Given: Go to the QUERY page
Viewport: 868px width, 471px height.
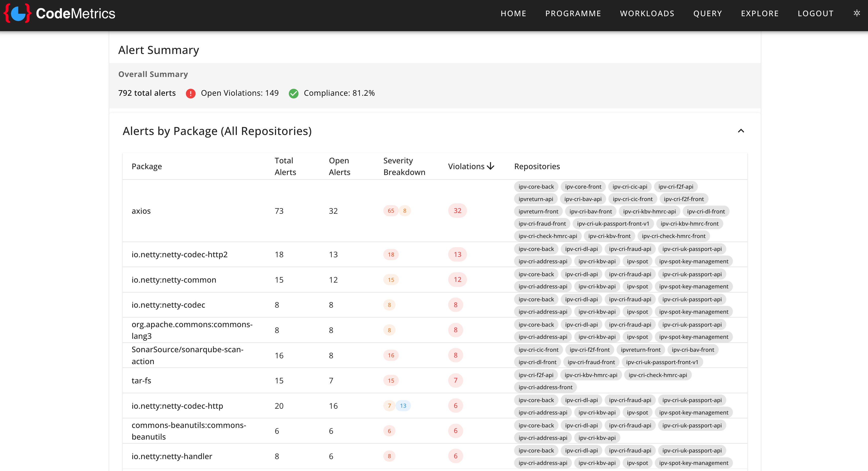Looking at the screenshot, I should [x=707, y=13].
